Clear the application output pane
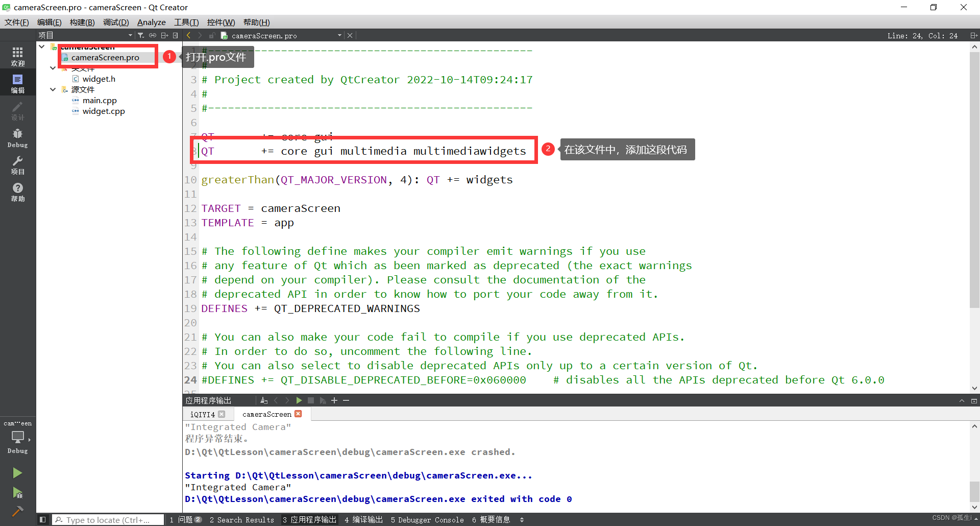Screen dimensions: 980x526 263,400
